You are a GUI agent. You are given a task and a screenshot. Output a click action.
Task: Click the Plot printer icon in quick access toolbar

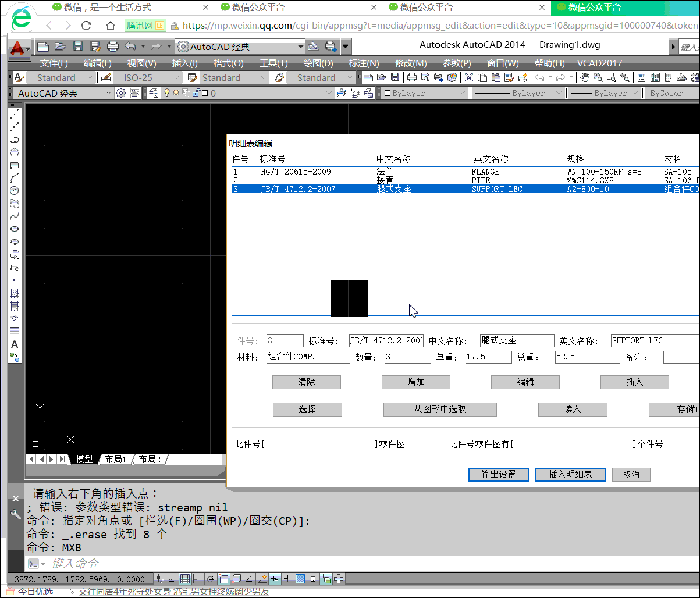113,47
